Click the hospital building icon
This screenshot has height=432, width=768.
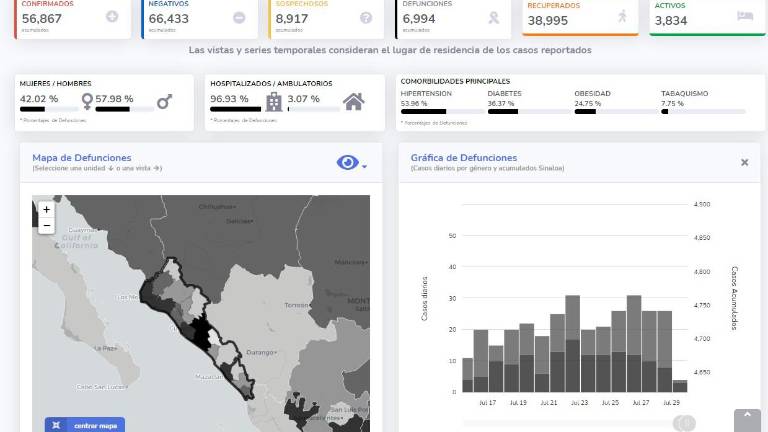273,101
